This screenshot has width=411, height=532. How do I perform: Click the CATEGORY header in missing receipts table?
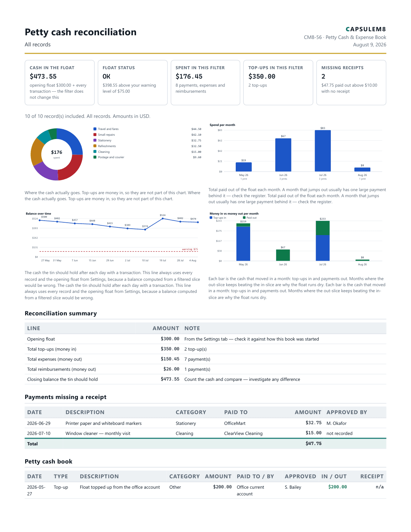point(191,412)
